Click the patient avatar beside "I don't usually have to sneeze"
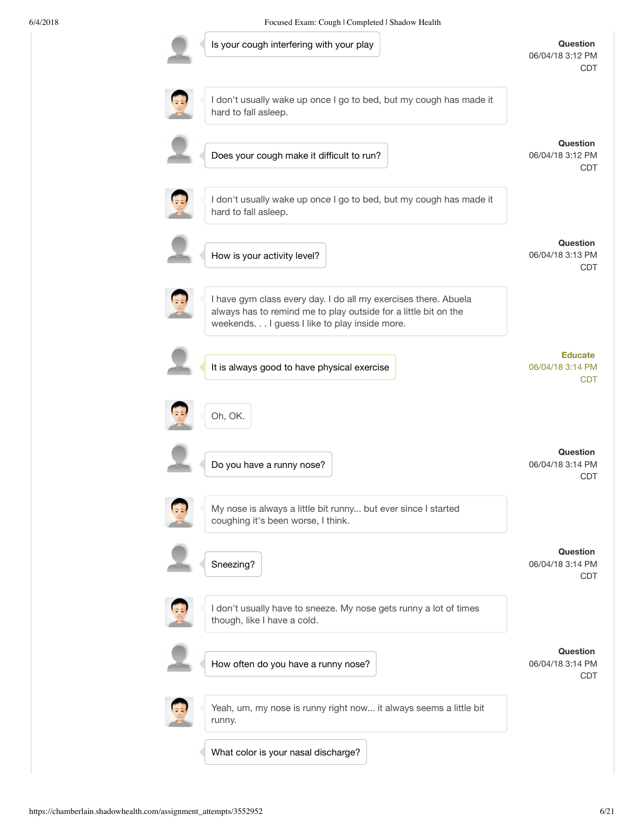This screenshot has width=644, height=834. 179,612
